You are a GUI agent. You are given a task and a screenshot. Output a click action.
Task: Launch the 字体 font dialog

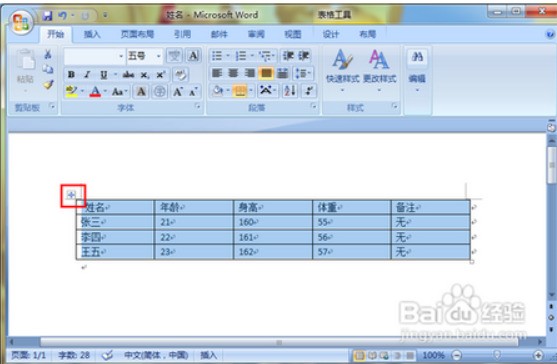198,106
